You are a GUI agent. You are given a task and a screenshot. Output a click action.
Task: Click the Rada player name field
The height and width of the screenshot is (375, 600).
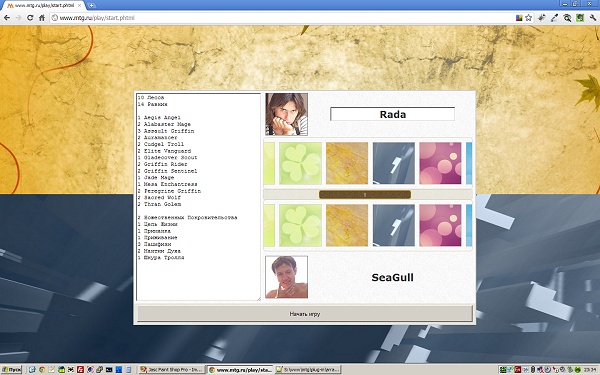point(393,114)
